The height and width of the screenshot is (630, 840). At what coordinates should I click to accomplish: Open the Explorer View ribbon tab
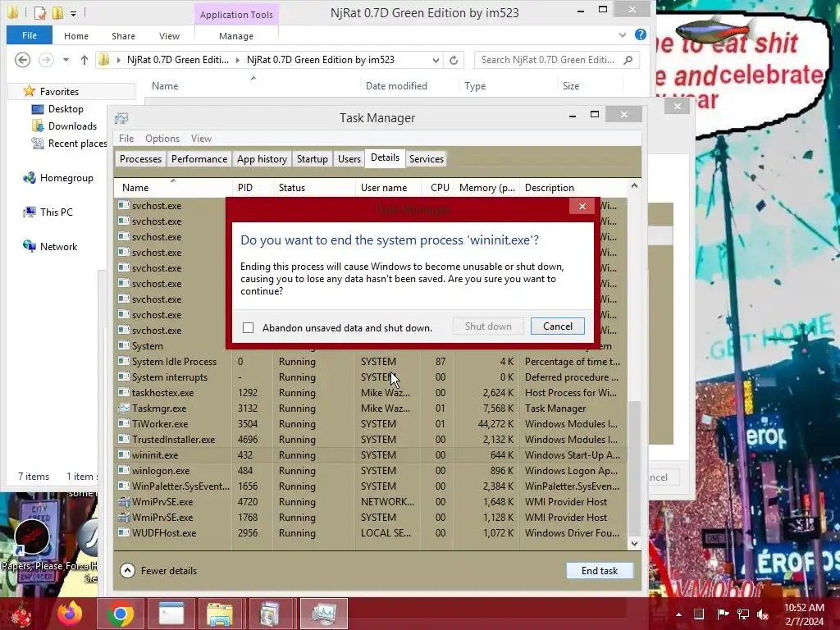169,36
